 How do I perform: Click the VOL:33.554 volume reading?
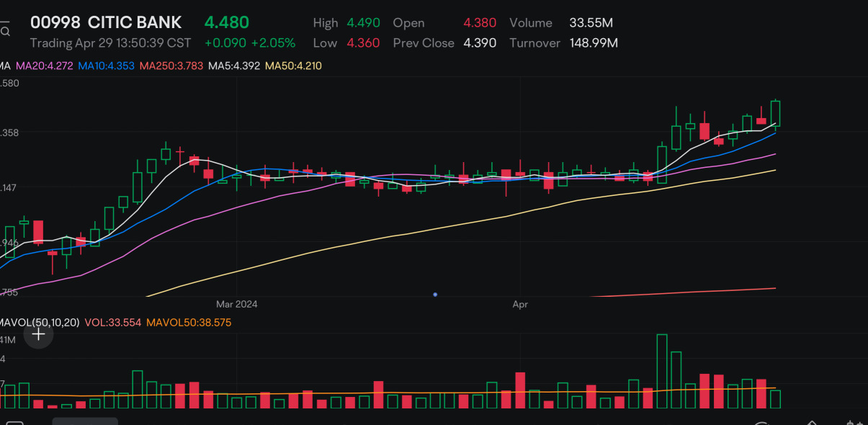click(x=113, y=323)
